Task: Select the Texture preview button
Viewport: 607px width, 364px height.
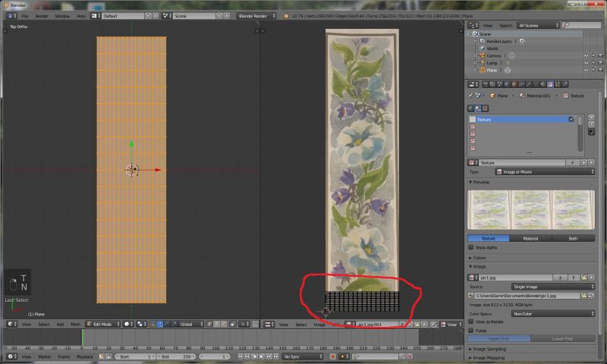Action: [488, 238]
